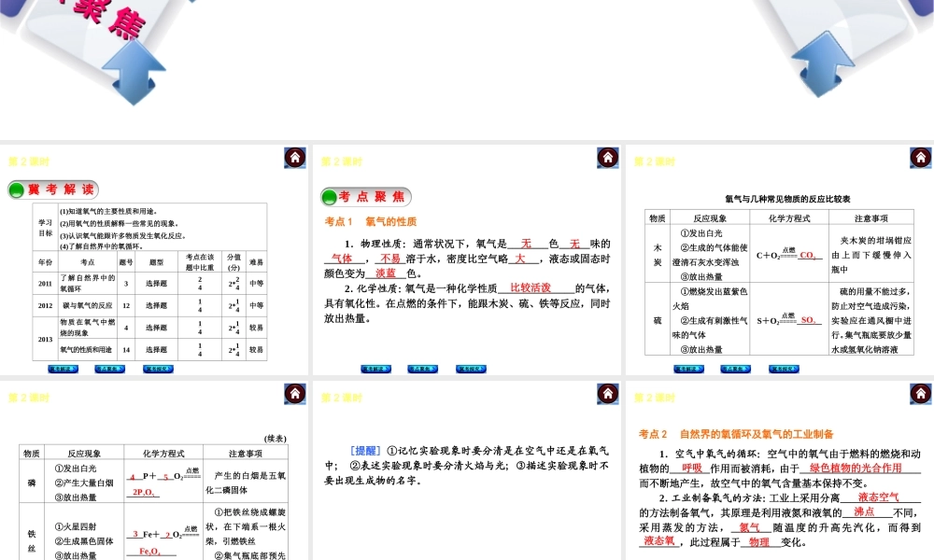Click the home icon on the 氧气反应比较表 slide
Screen dimensions: 934x560
[921, 158]
